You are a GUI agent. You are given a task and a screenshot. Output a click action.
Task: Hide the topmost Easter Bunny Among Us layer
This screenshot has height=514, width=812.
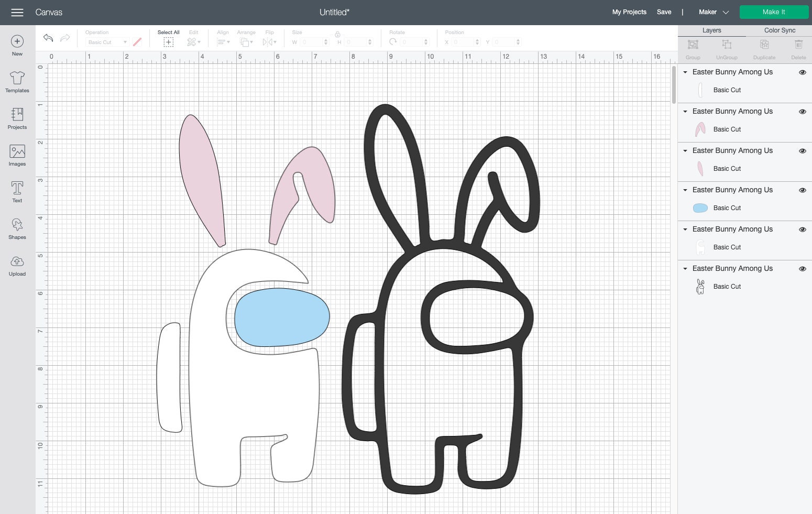coord(802,72)
